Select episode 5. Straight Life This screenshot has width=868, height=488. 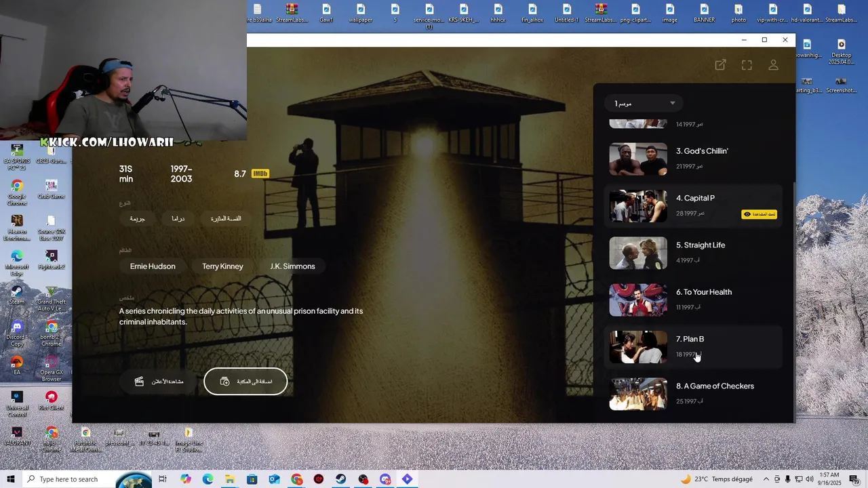[693, 253]
